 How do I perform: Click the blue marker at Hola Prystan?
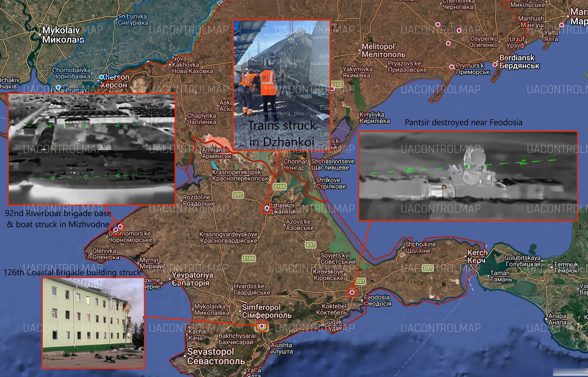58,87
